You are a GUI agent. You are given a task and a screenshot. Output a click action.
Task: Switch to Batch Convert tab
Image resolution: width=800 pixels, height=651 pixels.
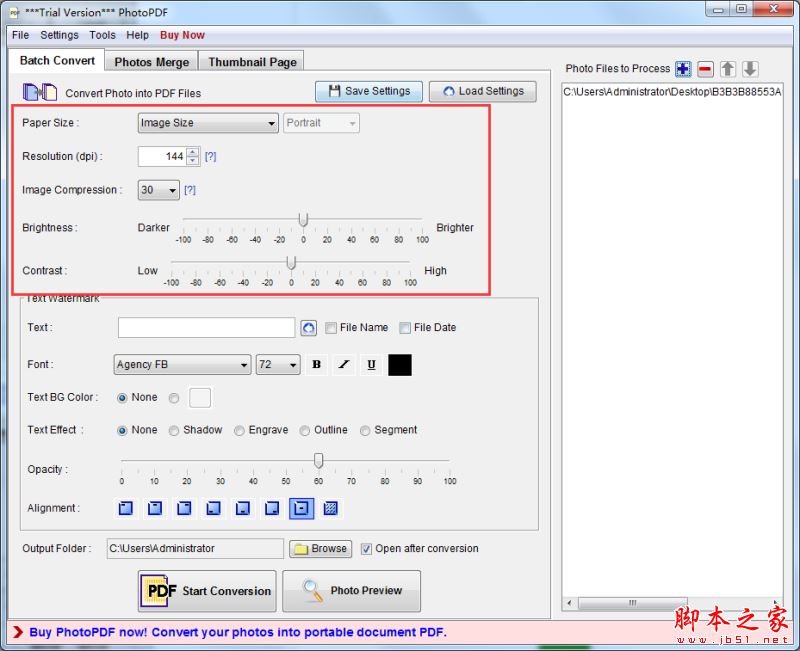[x=57, y=61]
